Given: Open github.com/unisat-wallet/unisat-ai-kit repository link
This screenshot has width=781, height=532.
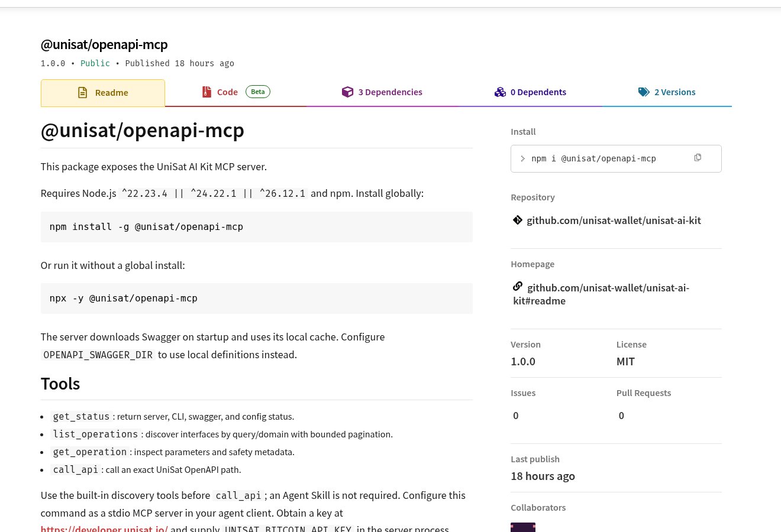Looking at the screenshot, I should pyautogui.click(x=614, y=220).
